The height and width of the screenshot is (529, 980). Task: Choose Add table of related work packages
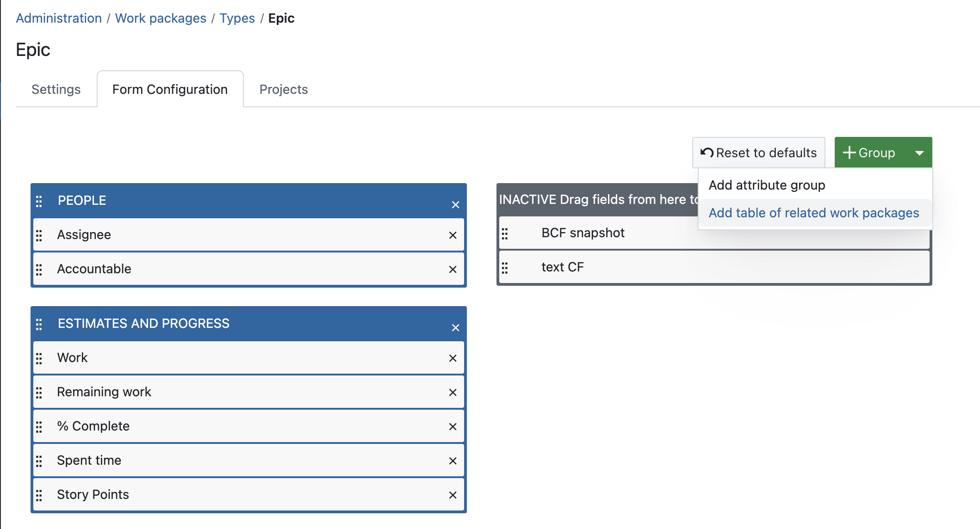814,213
